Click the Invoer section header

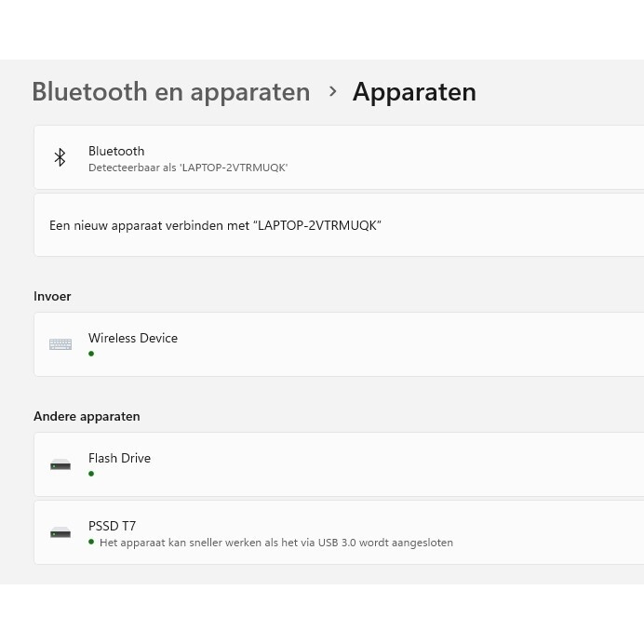point(52,296)
